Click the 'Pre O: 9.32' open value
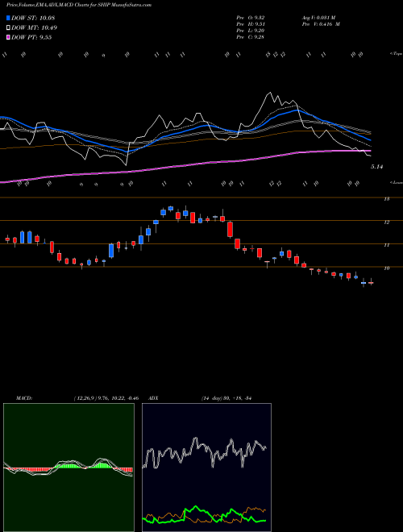Viewport: 403px width, 532px height. pos(251,18)
